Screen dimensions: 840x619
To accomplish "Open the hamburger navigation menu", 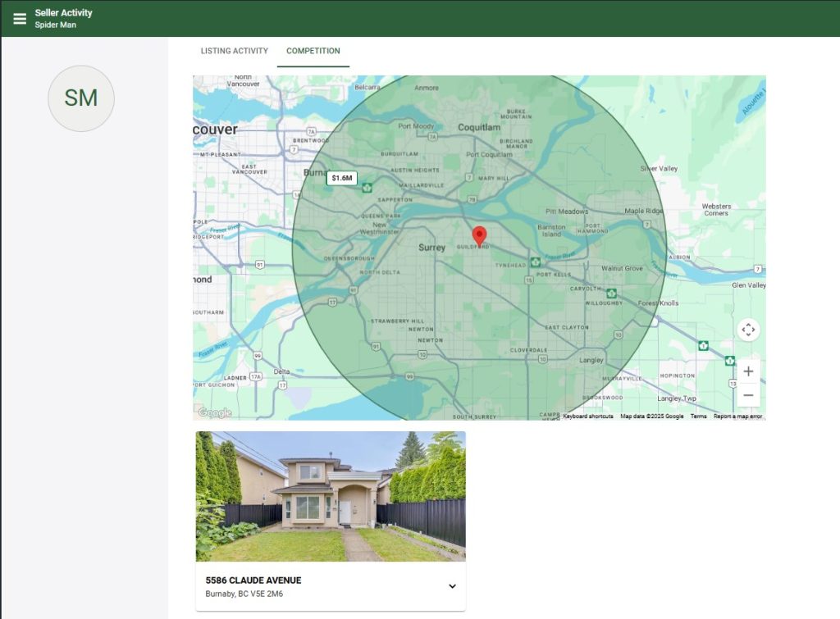I will [x=20, y=18].
